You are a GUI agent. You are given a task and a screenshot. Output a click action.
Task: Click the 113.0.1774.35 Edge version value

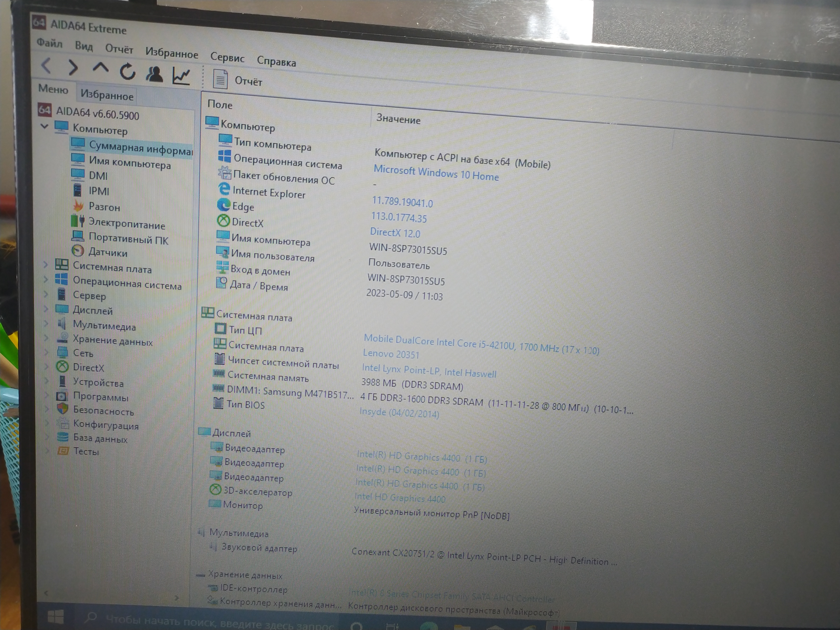pos(399,217)
